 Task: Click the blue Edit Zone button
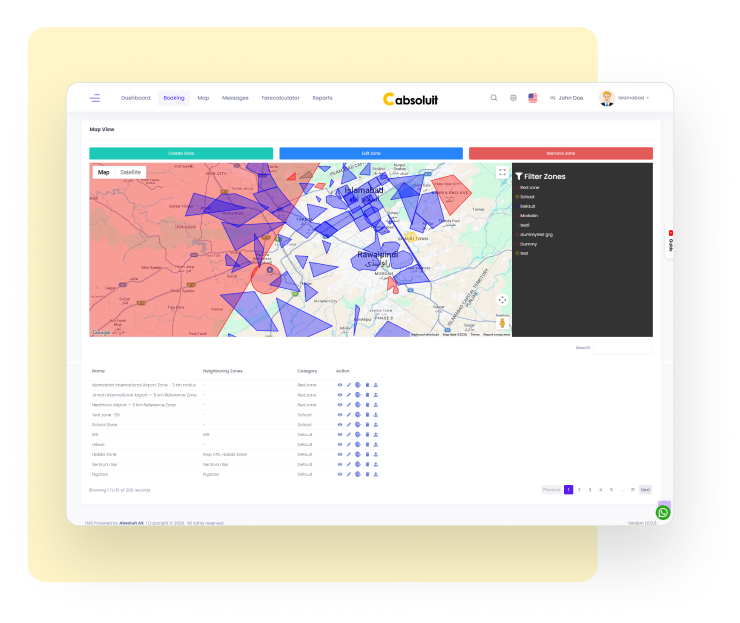[x=371, y=153]
